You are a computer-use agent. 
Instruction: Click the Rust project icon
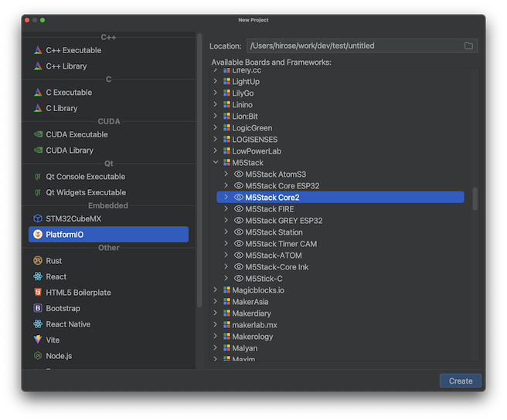click(x=38, y=261)
